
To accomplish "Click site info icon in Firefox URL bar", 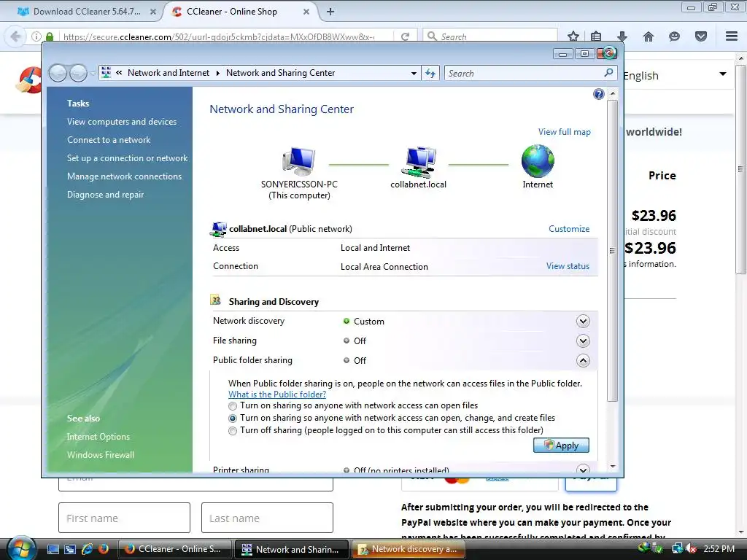I will click(x=36, y=36).
